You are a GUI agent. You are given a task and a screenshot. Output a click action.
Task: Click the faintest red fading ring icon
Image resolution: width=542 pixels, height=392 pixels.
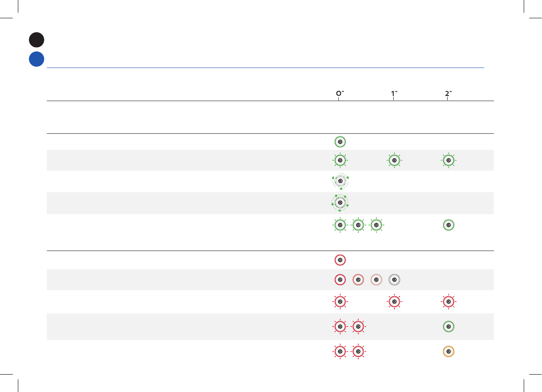(x=376, y=280)
